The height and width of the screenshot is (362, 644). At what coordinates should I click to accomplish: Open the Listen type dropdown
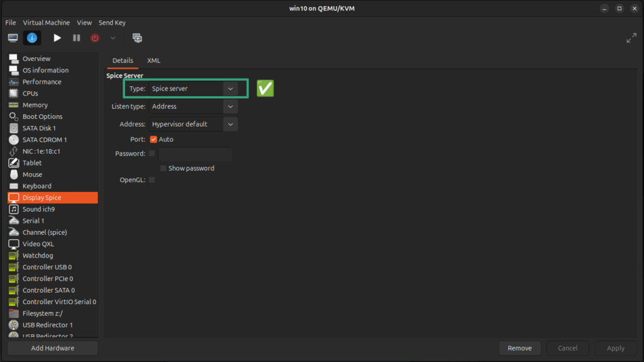click(193, 106)
